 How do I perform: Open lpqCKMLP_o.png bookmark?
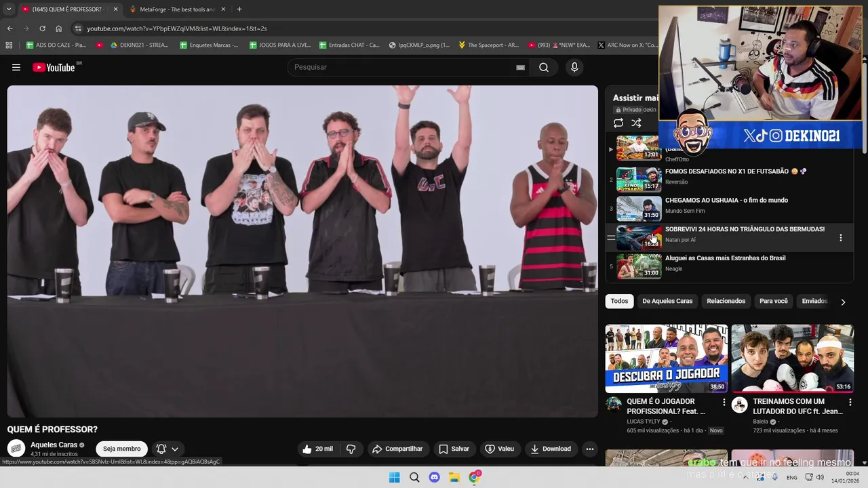(419, 45)
